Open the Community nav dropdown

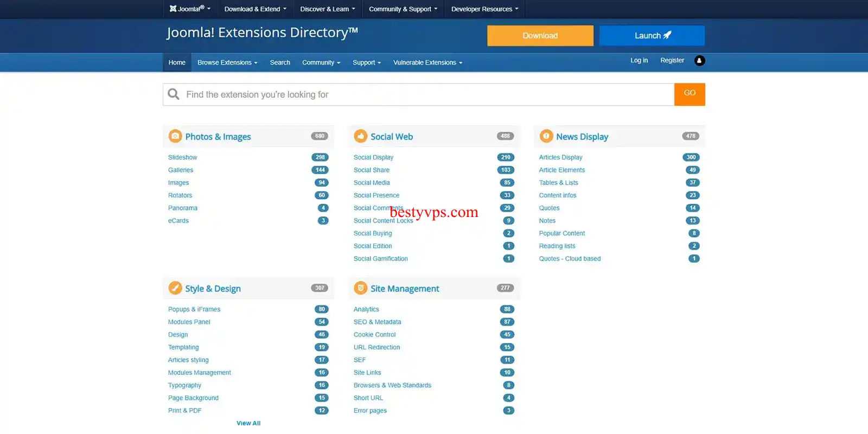321,62
